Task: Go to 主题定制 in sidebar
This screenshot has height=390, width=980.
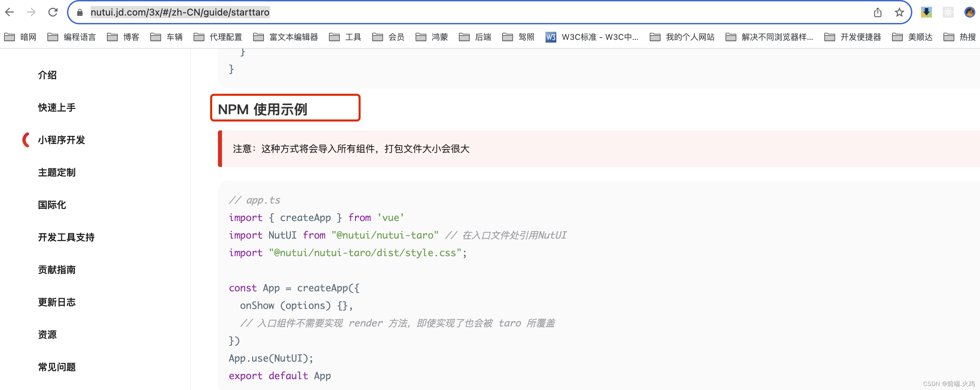Action: pos(57,172)
